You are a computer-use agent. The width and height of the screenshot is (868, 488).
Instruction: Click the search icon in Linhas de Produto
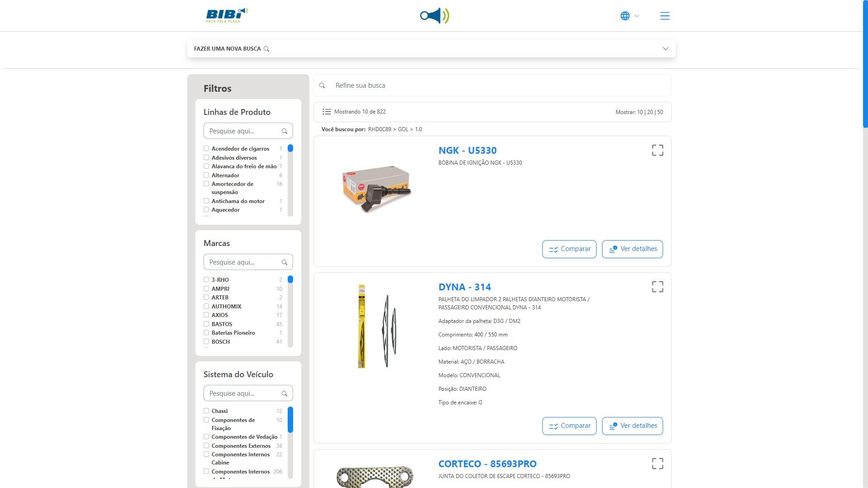(x=285, y=131)
